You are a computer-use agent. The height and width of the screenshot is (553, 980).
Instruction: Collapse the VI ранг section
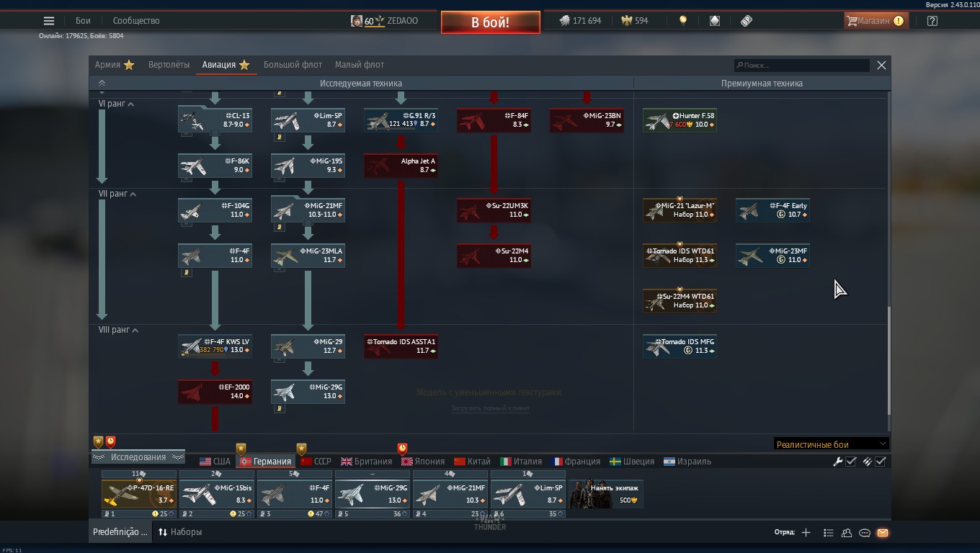[117, 104]
